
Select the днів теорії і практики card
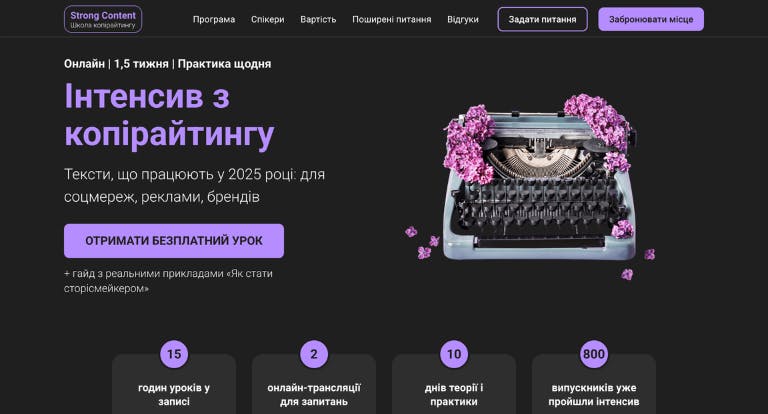coord(454,385)
